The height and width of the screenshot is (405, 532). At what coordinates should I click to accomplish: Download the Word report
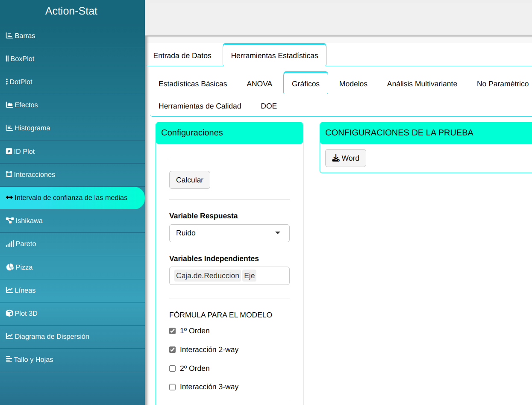345,158
